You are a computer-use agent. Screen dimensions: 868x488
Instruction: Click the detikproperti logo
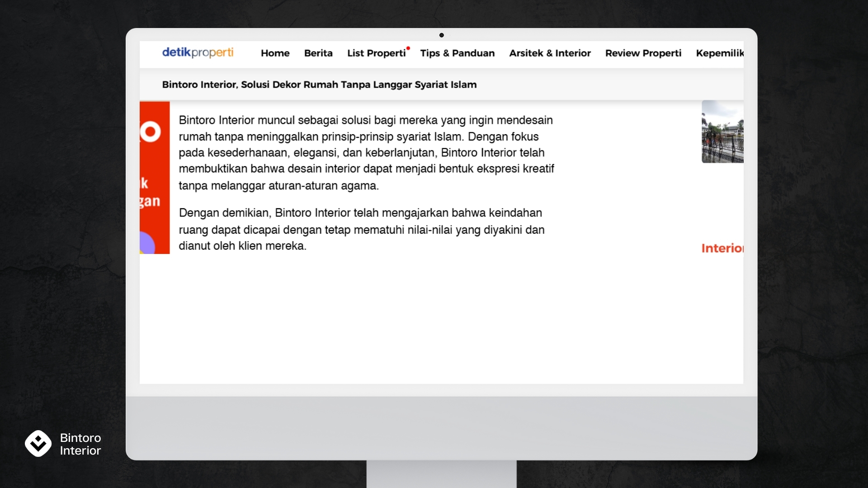point(198,52)
